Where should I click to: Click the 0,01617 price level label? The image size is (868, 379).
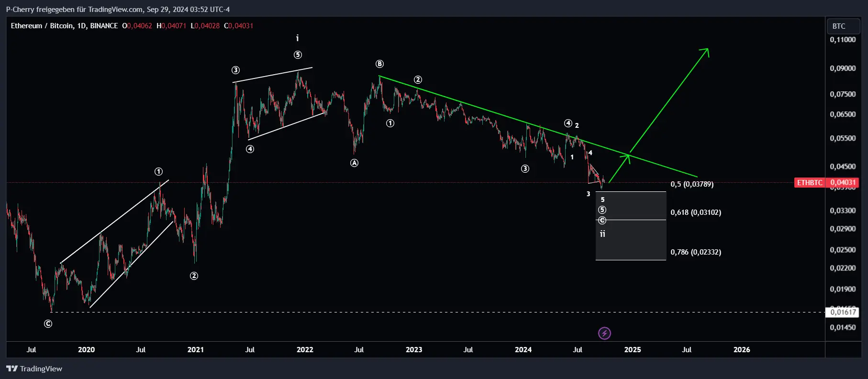(843, 312)
